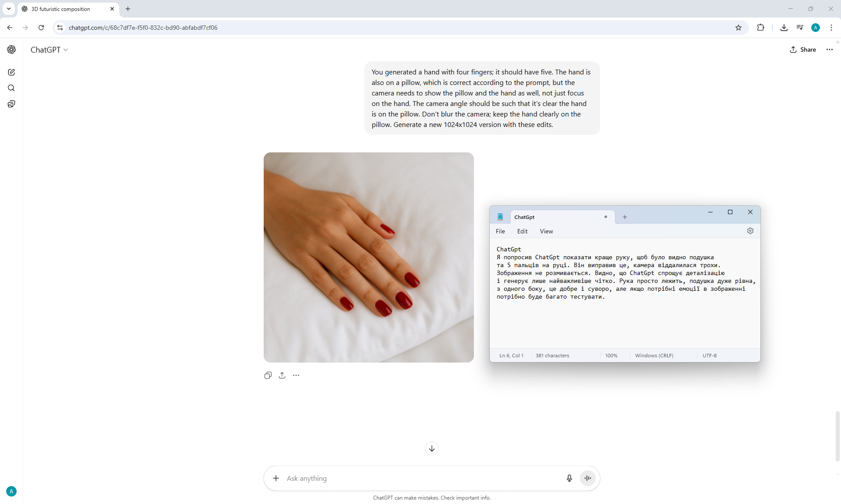Start voice mode in the message box
Image resolution: width=841 pixels, height=504 pixels.
tap(588, 478)
